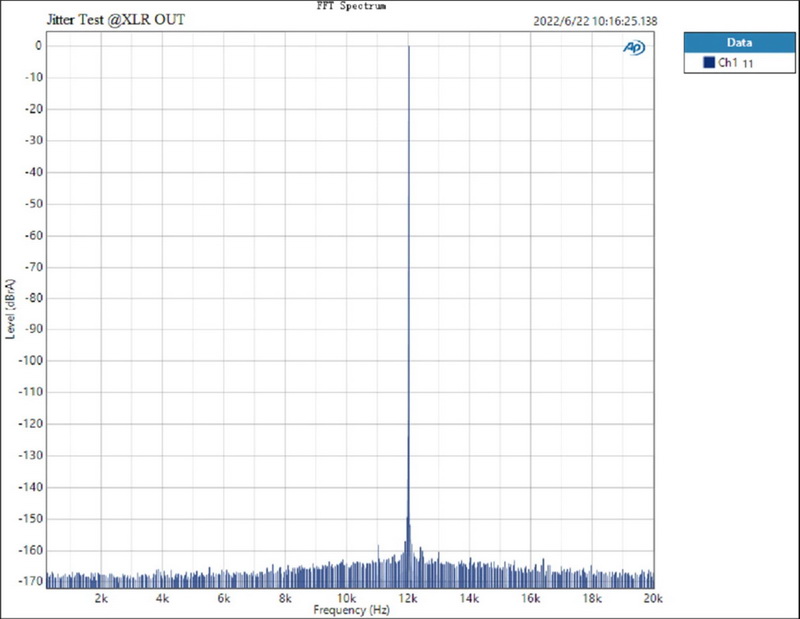The width and height of the screenshot is (800, 619).
Task: Click the AP logo in the graph corner
Action: (x=634, y=48)
